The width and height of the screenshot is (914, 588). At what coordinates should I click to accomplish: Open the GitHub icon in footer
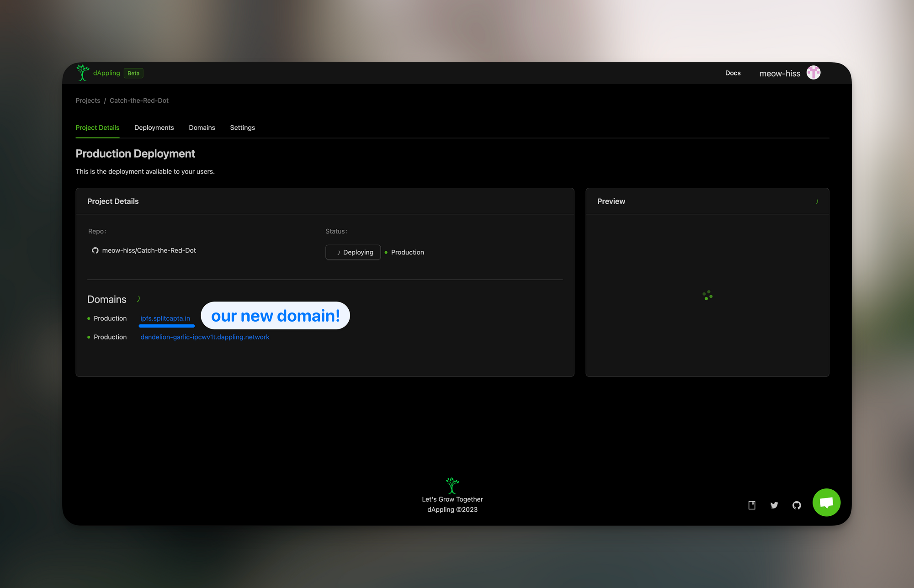point(797,505)
